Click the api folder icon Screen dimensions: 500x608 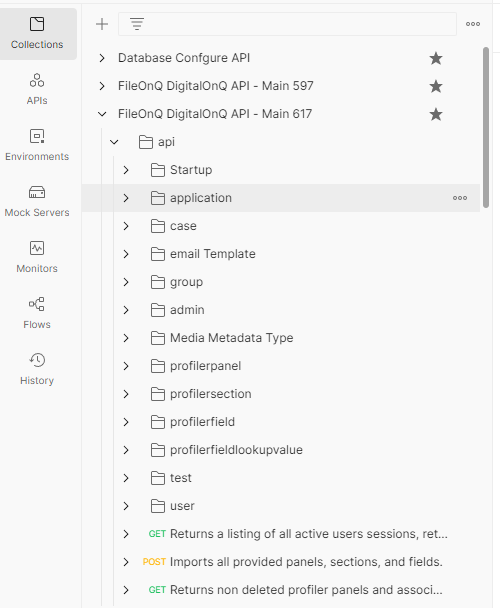tap(145, 142)
